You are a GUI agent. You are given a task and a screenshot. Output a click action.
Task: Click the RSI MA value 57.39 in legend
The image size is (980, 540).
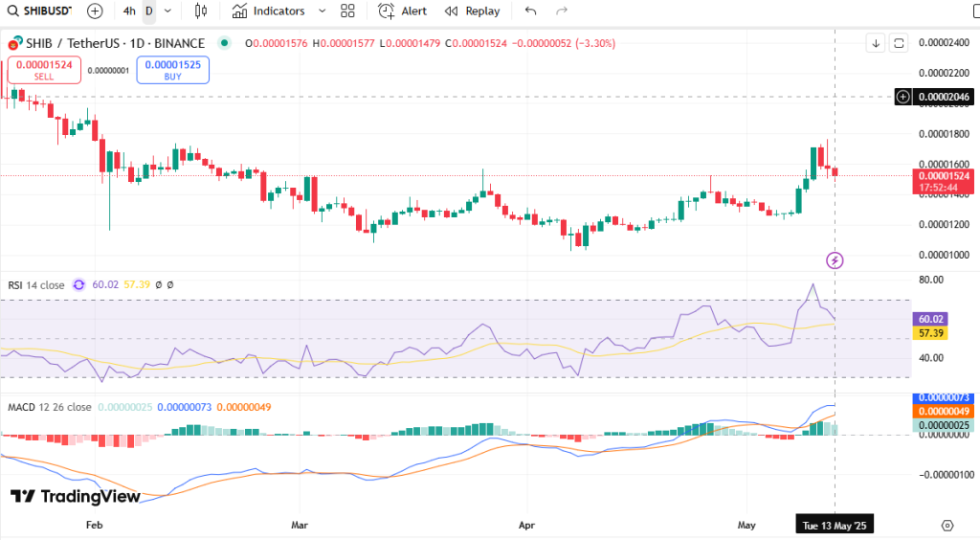pyautogui.click(x=137, y=285)
